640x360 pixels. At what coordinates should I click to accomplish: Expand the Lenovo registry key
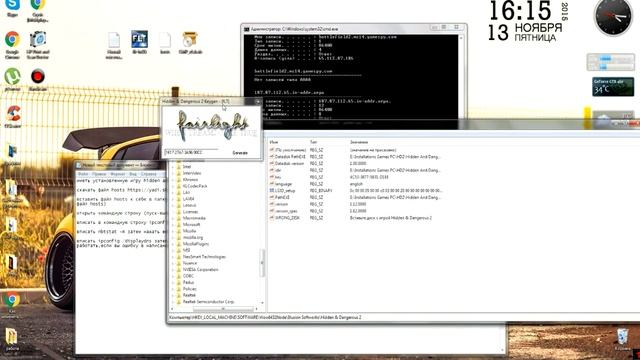point(173,205)
